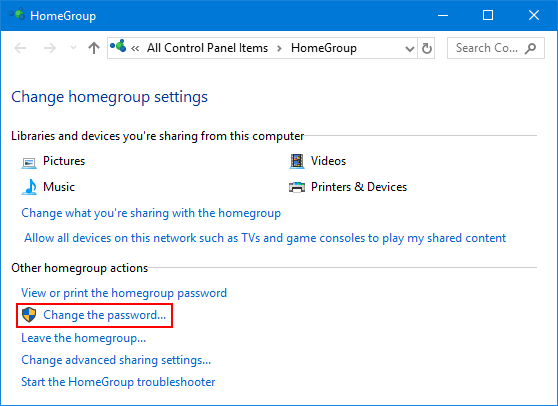Image resolution: width=558 pixels, height=406 pixels.
Task: Click the Printers & Devices icon
Action: coord(297,187)
